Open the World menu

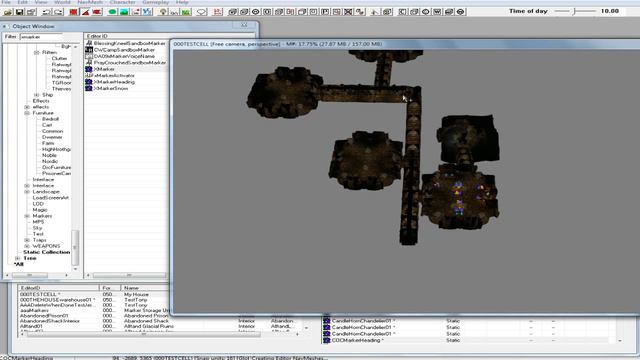point(62,2)
